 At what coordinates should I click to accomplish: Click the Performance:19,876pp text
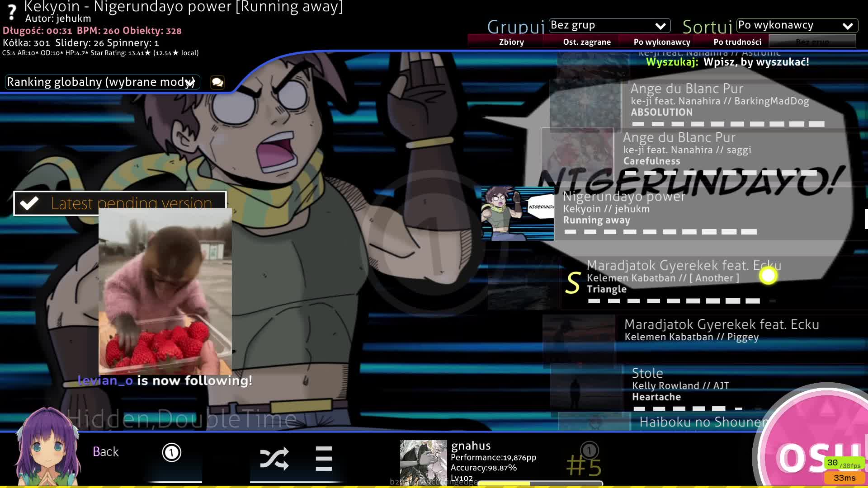[x=493, y=458]
